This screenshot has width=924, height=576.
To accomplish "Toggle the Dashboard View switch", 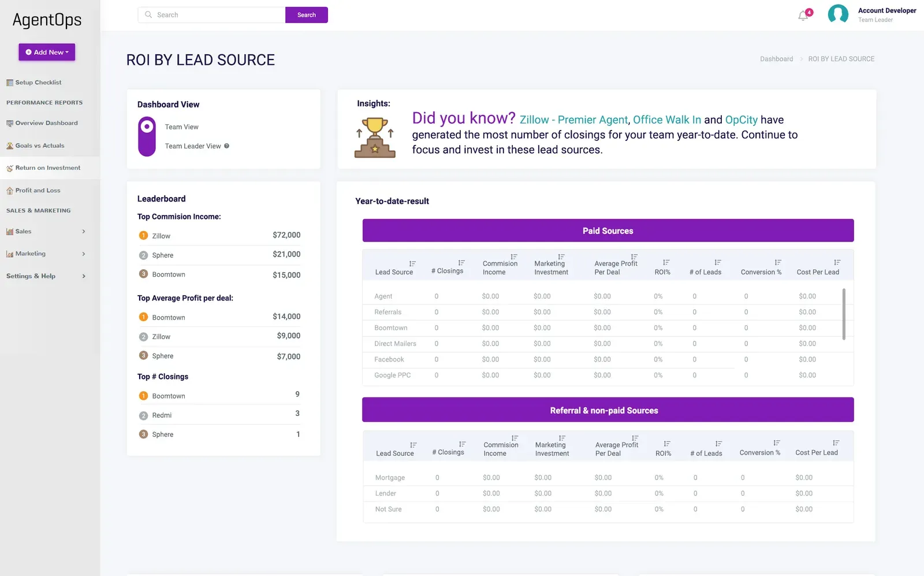I will (x=147, y=136).
